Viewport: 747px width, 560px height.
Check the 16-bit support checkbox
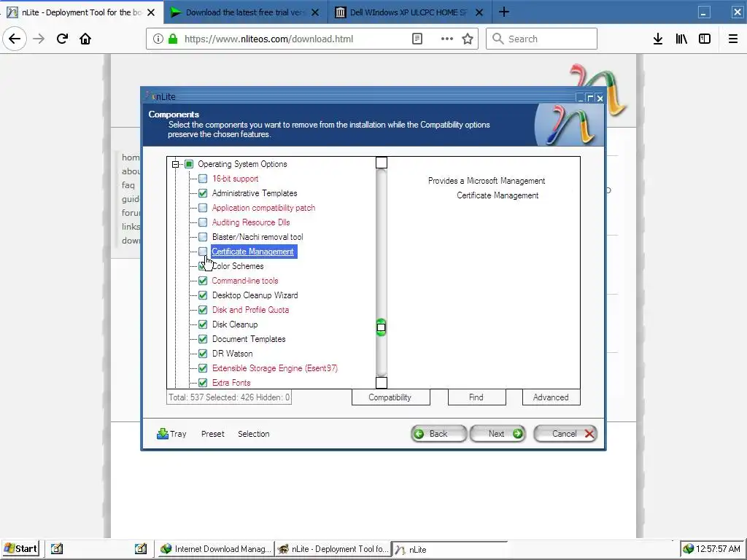(203, 179)
